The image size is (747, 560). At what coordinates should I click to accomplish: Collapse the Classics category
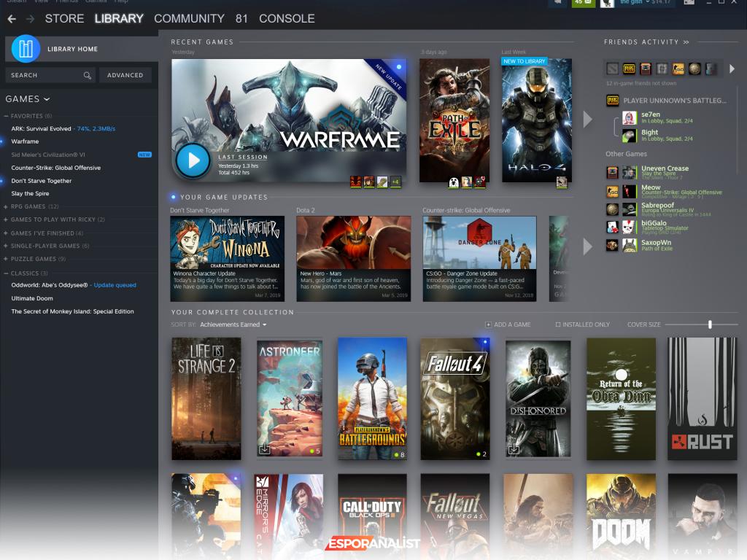click(6, 273)
